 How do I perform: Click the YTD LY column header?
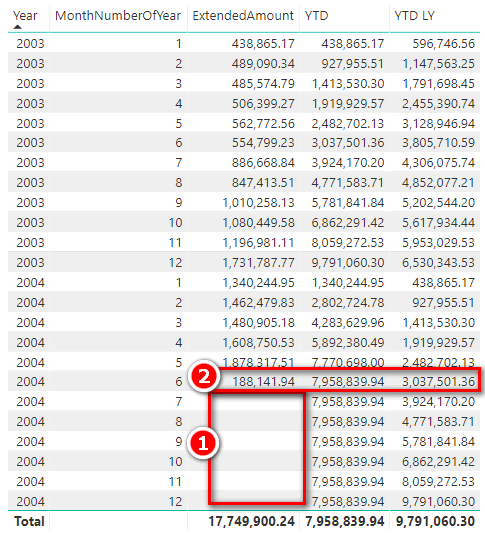click(x=414, y=15)
